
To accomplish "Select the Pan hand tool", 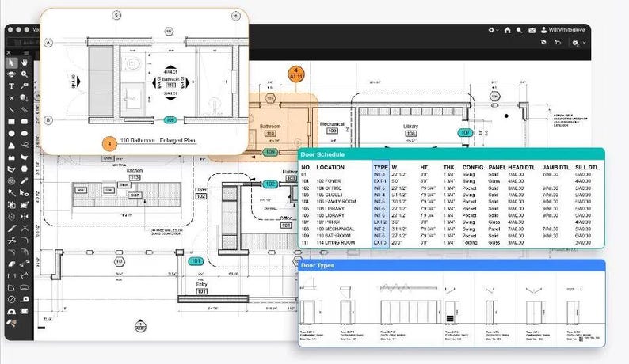I will 25,63.
